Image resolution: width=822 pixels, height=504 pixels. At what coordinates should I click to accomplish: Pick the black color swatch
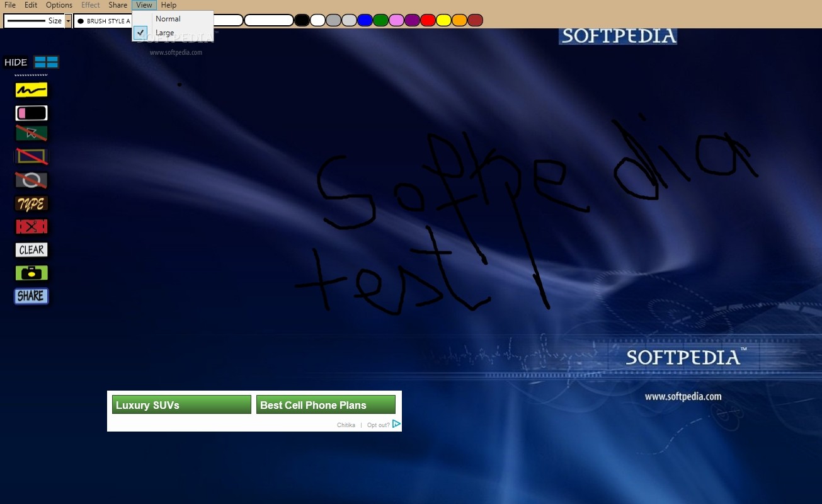tap(302, 20)
